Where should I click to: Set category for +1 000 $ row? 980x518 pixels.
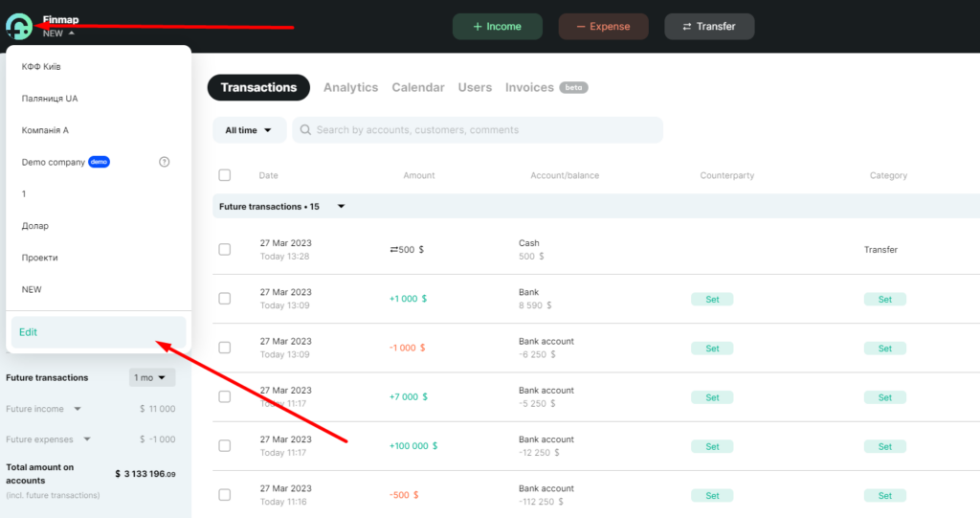tap(885, 299)
